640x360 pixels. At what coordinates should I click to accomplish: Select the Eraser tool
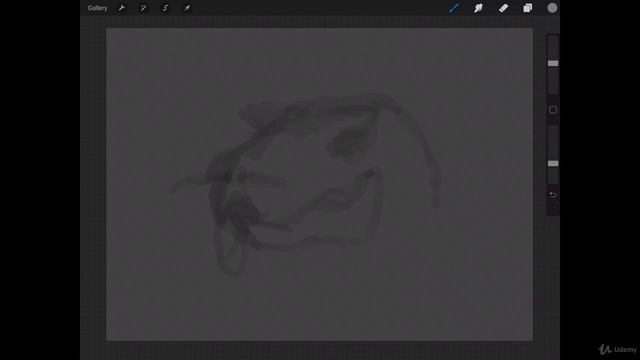(503, 8)
